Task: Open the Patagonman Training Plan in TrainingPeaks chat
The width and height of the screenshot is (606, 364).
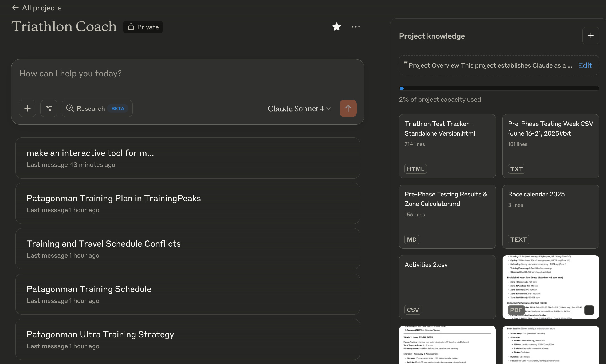Action: click(x=188, y=203)
